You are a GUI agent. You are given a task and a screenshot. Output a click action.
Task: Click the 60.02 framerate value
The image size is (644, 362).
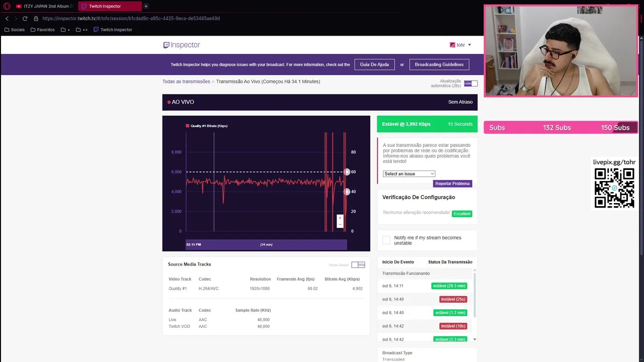click(x=312, y=289)
